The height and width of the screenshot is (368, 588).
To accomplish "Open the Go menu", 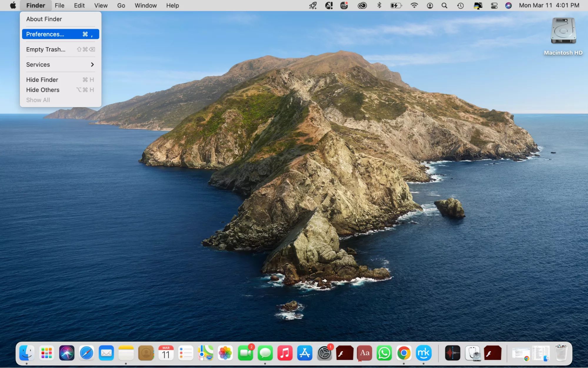I will (121, 5).
